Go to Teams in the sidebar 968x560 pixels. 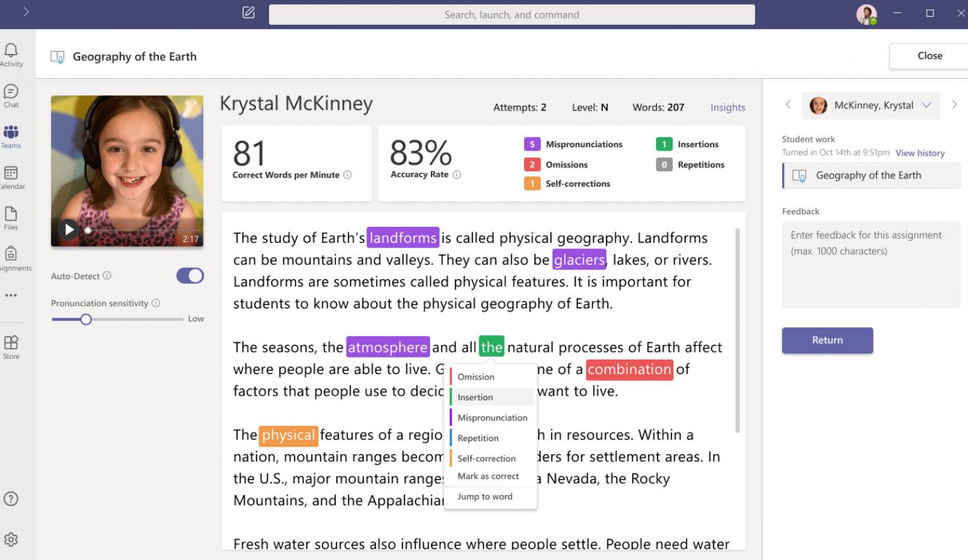(x=11, y=132)
